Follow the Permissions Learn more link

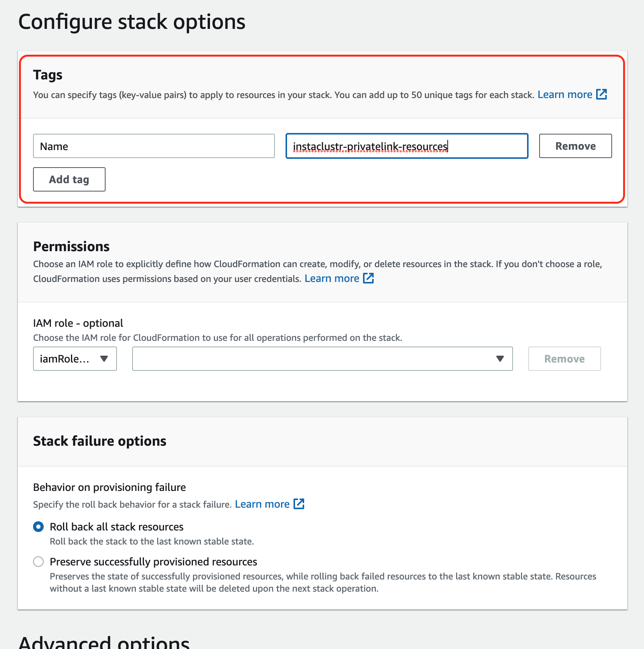click(x=332, y=279)
